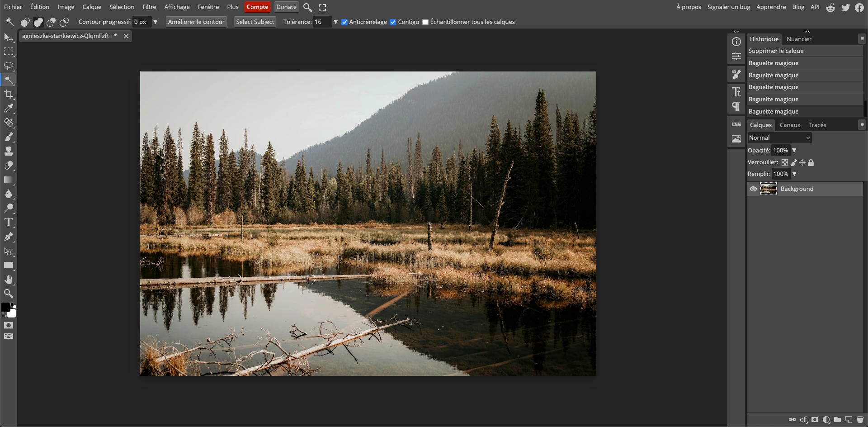Expand the side icon strip arrows
This screenshot has width=868, height=427.
[x=736, y=31]
